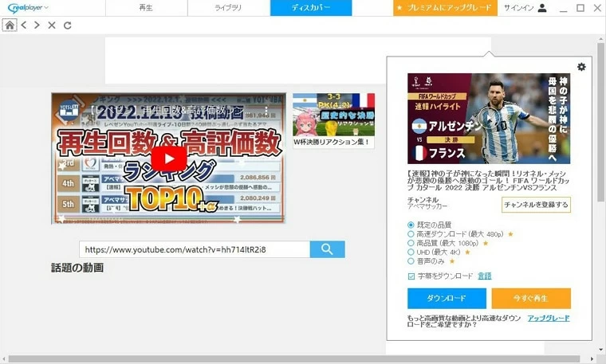Select 高品質 (最大 1080p) option

click(x=411, y=243)
